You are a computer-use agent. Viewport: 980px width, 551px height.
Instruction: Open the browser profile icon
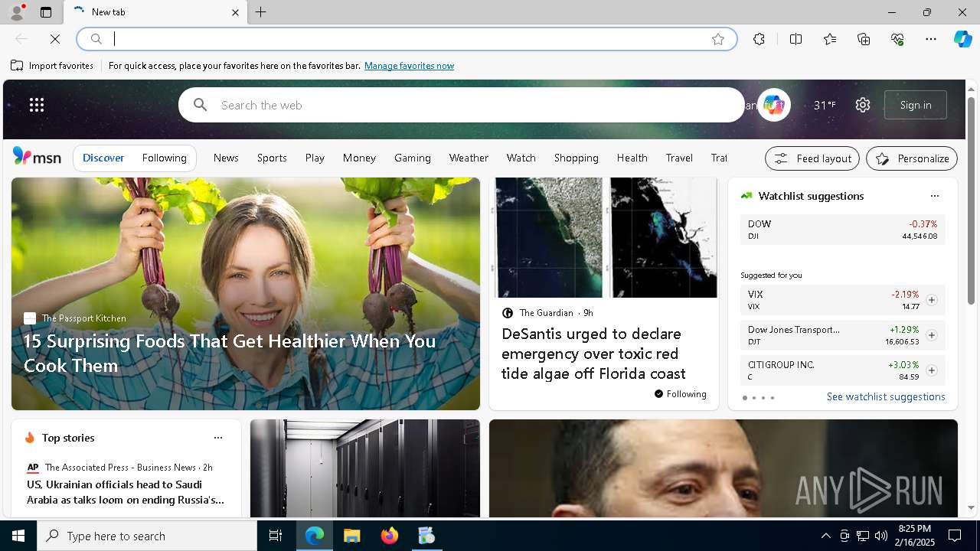click(x=16, y=12)
